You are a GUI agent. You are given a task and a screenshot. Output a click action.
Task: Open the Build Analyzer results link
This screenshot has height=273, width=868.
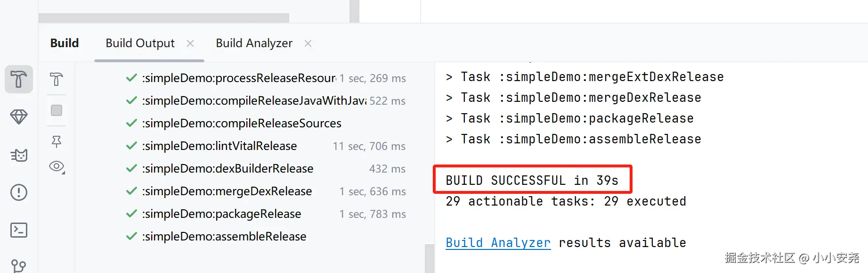tap(498, 243)
